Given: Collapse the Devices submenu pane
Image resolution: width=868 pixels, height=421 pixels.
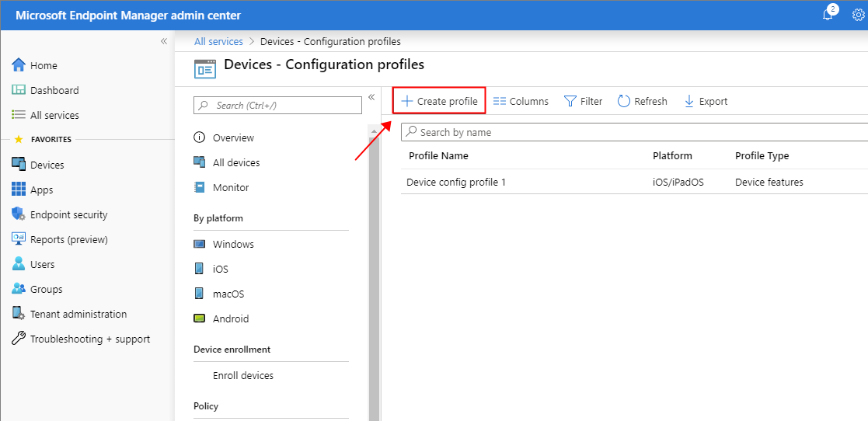Looking at the screenshot, I should (x=371, y=97).
